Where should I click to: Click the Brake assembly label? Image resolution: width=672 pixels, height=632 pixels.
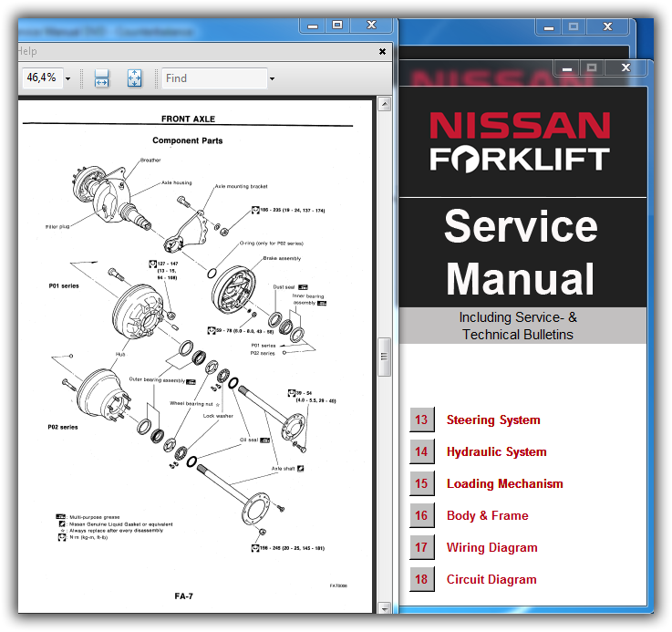click(x=282, y=259)
